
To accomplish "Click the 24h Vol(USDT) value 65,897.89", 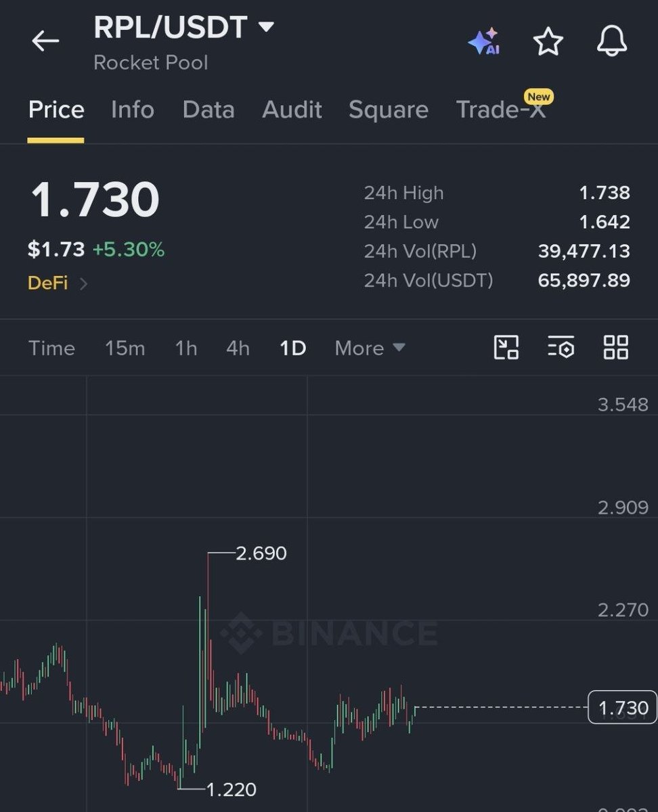I will [x=584, y=280].
